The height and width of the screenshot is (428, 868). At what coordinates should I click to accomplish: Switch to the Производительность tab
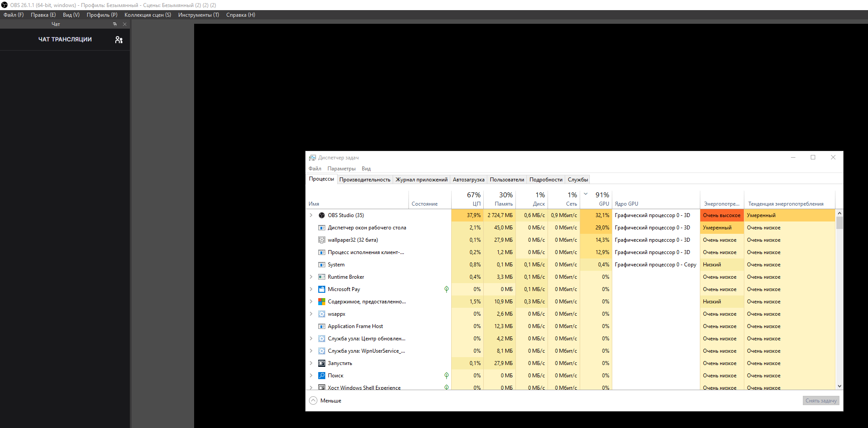click(364, 179)
